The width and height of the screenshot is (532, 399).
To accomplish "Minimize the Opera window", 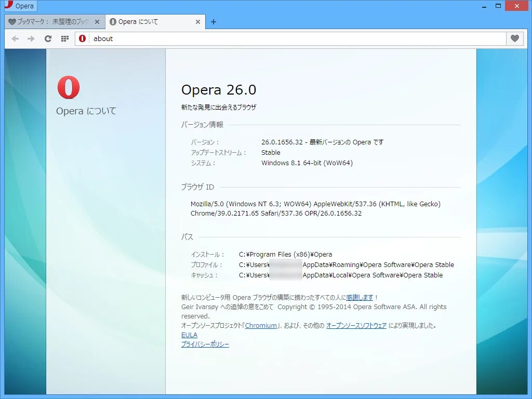I will [484, 6].
